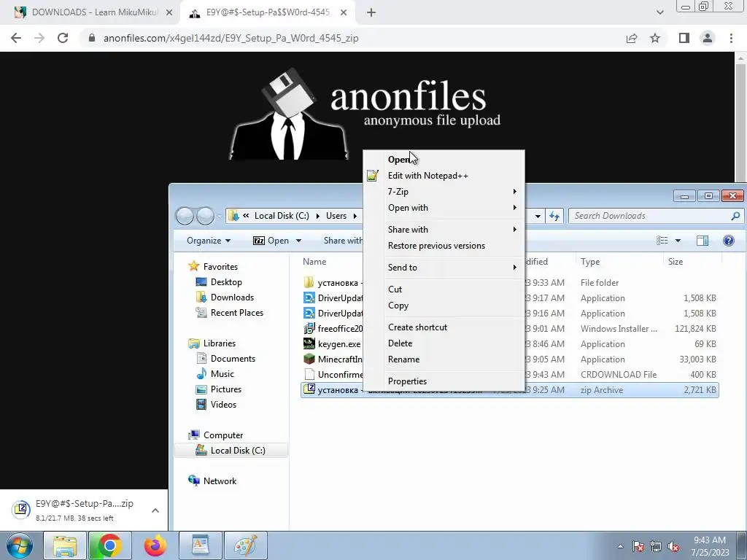Reload the anonfiles page
Viewport: 747px width, 560px height.
(x=63, y=38)
